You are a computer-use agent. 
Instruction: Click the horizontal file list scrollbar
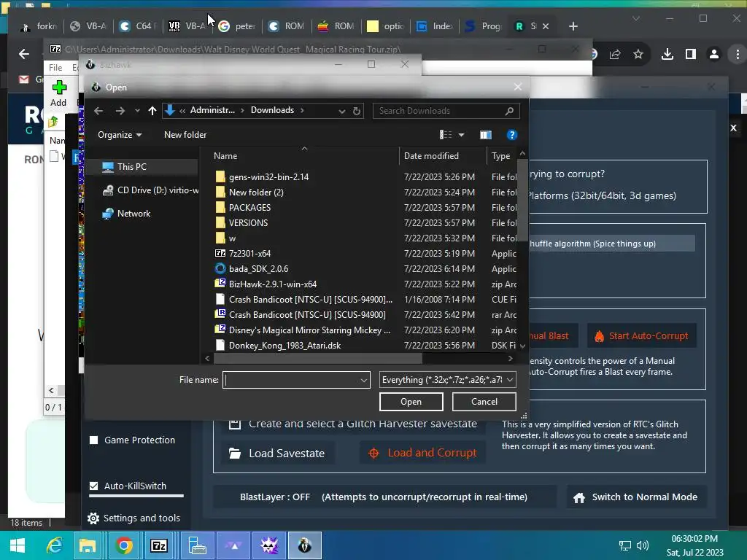pyautogui.click(x=318, y=358)
